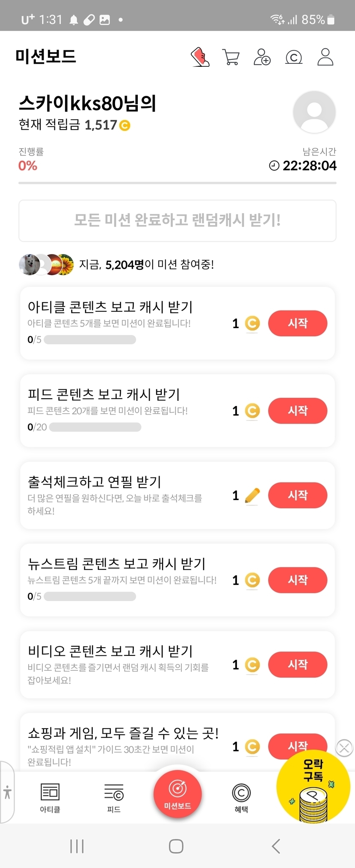Start the 아티클 콘텐츠 mission
Viewport: 355px width, 868px height.
coord(298,323)
